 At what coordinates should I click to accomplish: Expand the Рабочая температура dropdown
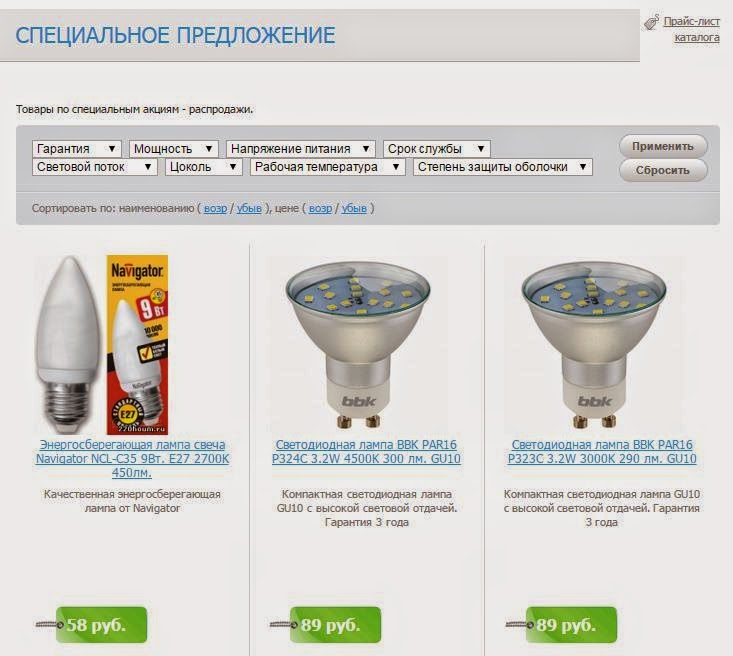point(327,167)
